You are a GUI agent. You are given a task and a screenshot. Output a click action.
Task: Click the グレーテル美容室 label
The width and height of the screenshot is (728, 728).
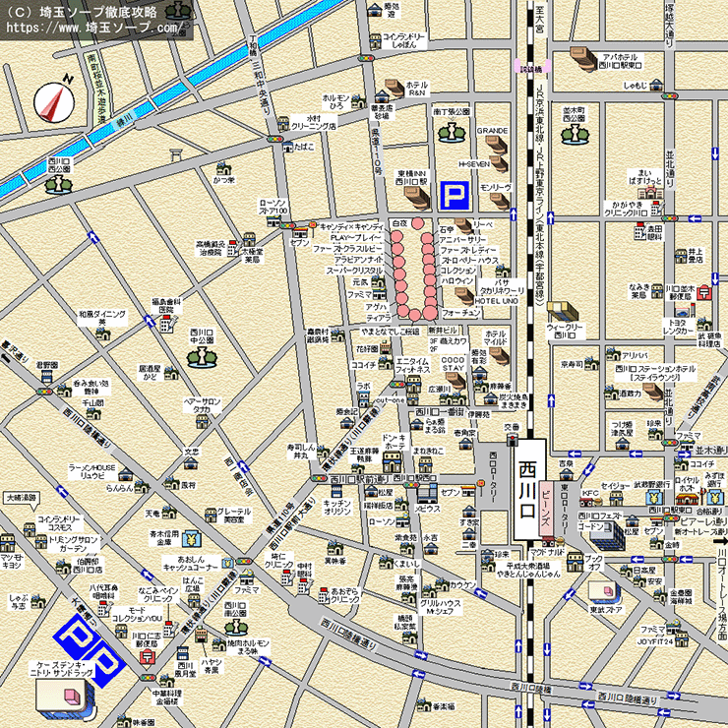[234, 516]
